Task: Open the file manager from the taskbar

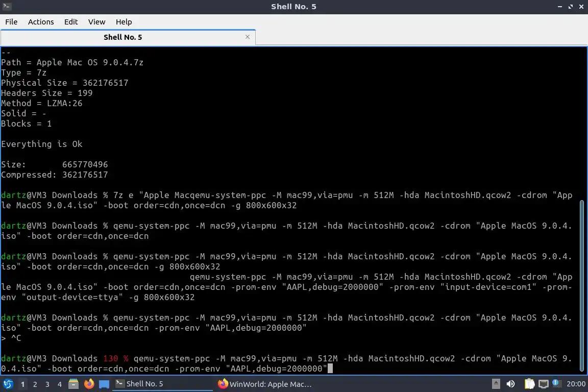Action: pos(73,384)
